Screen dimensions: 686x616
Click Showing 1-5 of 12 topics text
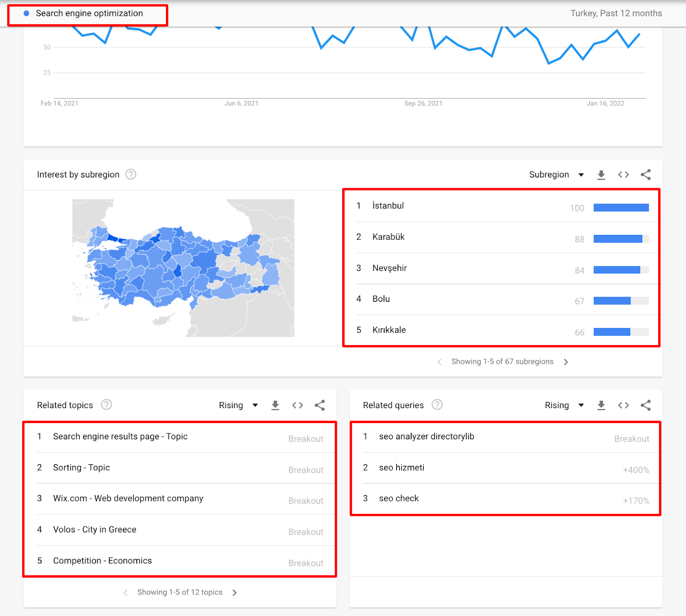[180, 592]
